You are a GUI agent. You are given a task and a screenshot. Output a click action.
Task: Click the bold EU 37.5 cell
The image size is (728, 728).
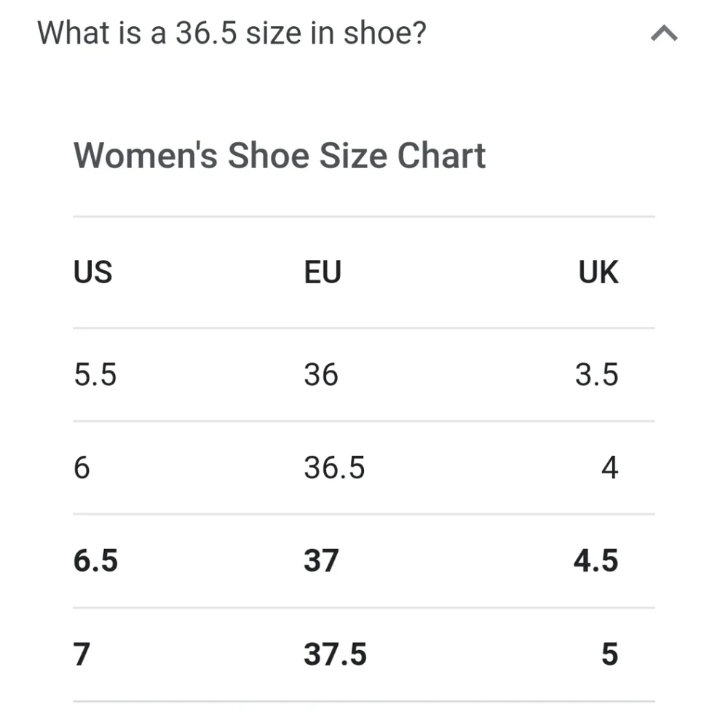(335, 654)
